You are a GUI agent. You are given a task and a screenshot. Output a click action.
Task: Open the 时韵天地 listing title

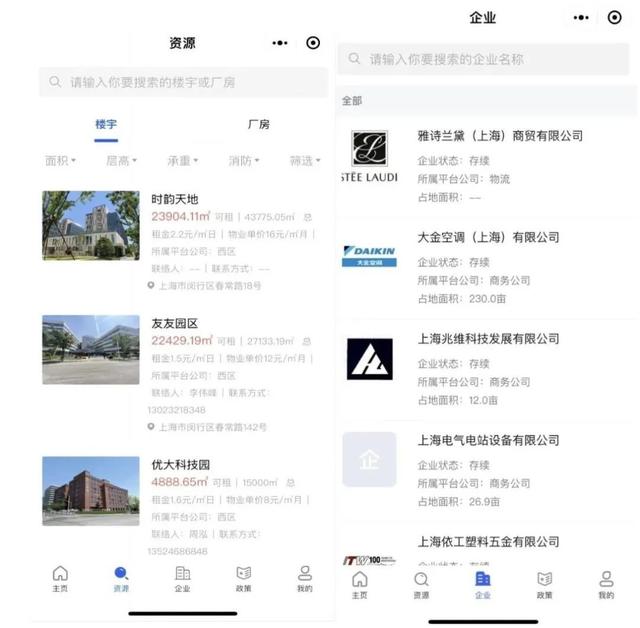point(175,199)
